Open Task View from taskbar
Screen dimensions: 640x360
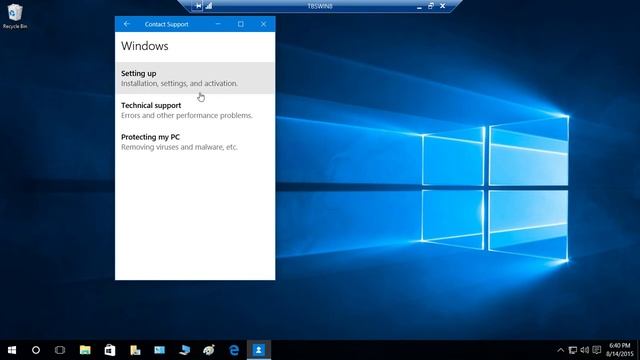click(x=60, y=350)
